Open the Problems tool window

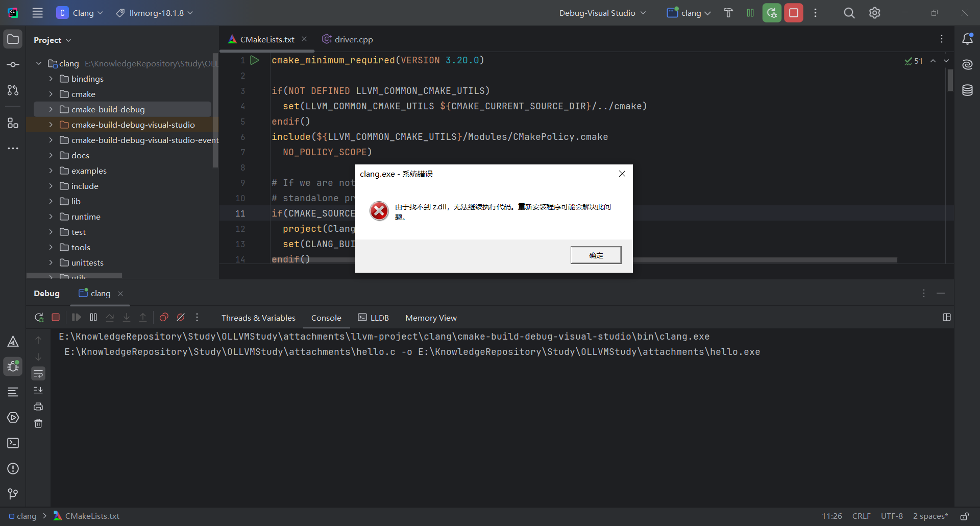[x=13, y=469]
